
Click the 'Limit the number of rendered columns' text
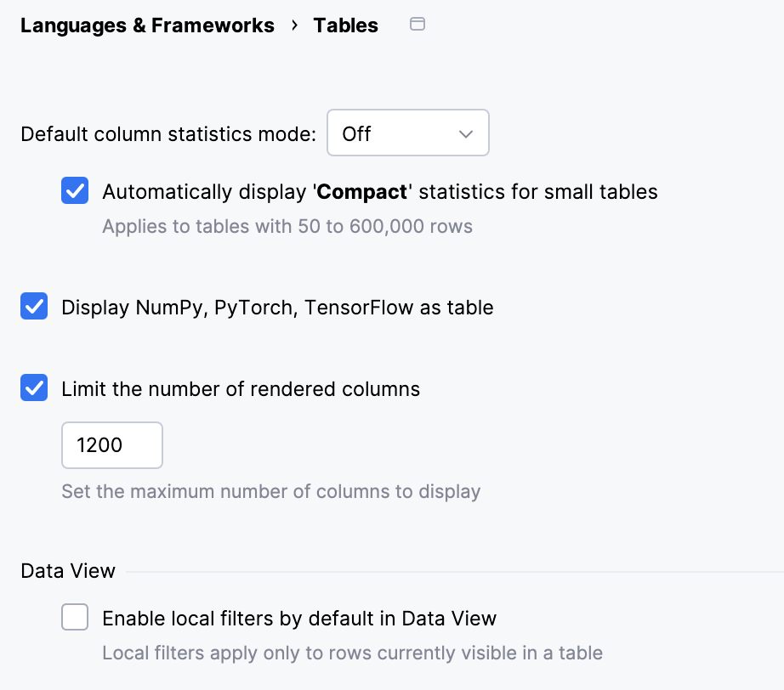click(x=241, y=389)
